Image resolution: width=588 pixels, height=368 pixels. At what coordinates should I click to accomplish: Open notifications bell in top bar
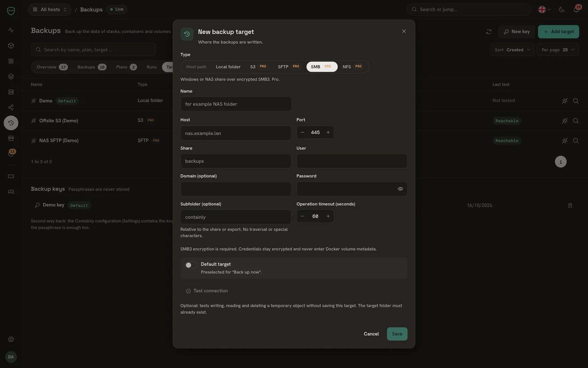coord(576,9)
